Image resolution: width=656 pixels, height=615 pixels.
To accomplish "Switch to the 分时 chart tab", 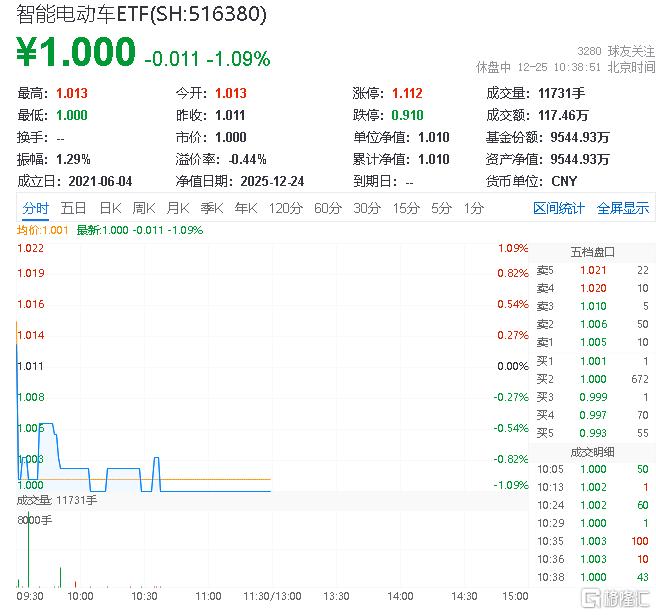I will point(35,208).
